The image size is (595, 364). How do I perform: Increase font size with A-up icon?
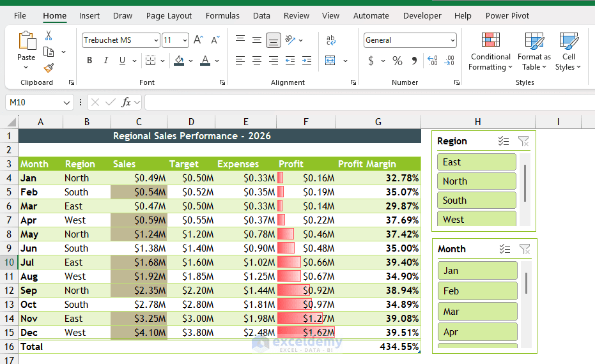coord(199,40)
